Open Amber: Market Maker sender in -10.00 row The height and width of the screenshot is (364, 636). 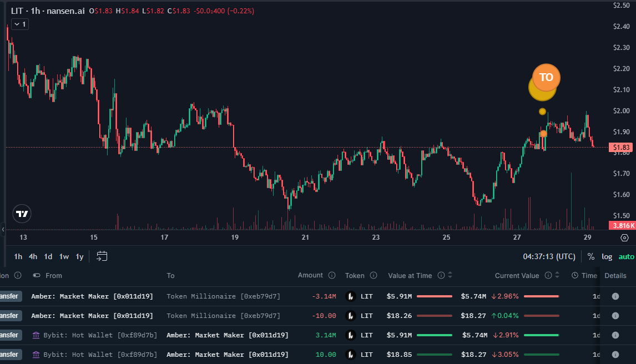tap(92, 316)
